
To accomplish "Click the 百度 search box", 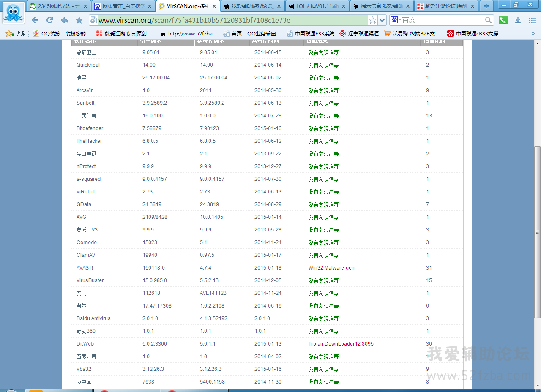I will (442, 20).
